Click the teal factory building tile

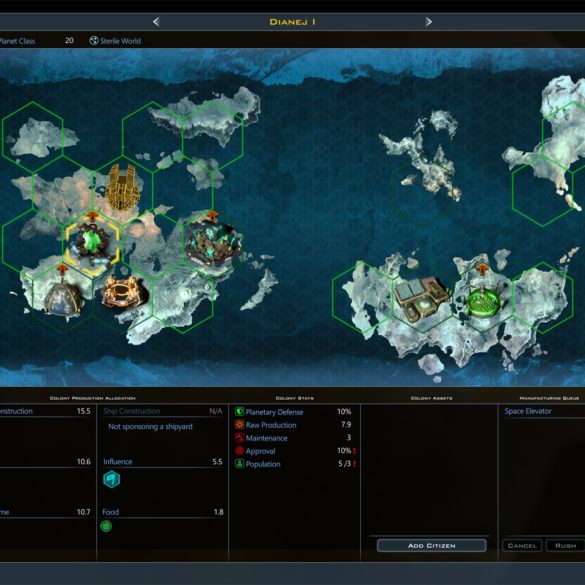(x=213, y=243)
